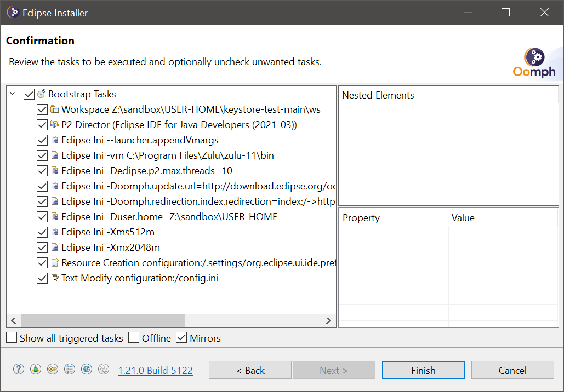Select P2 Director (Eclipse IDE for Java Developers) text
The width and height of the screenshot is (564, 392).
point(179,125)
